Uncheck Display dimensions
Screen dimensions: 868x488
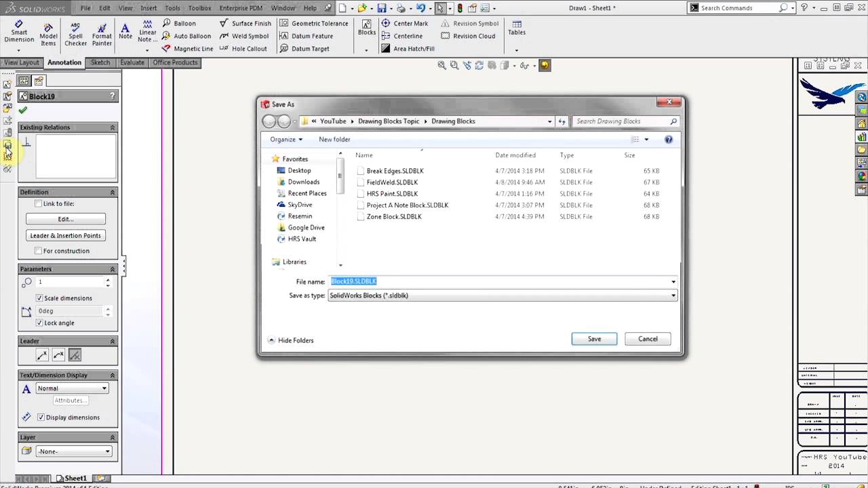coord(41,418)
